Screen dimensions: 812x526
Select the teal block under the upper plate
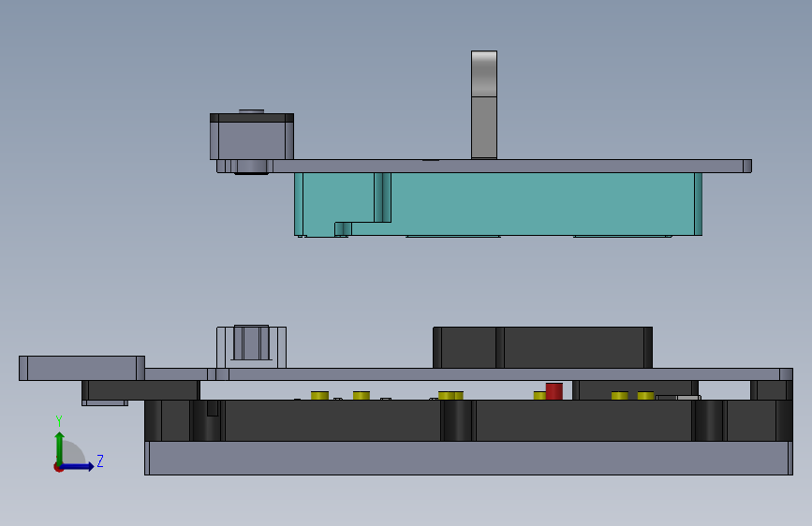tap(498, 204)
